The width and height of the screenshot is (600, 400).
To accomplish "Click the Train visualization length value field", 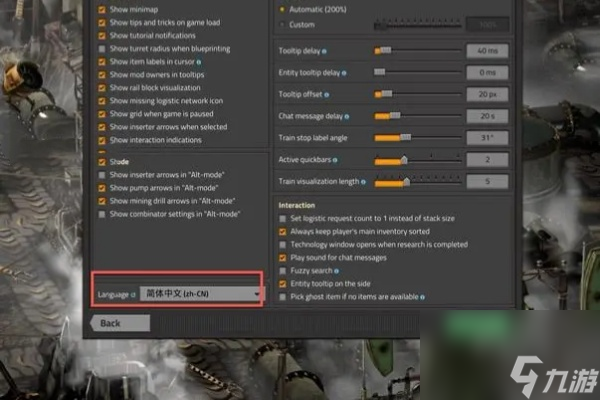I will point(487,181).
